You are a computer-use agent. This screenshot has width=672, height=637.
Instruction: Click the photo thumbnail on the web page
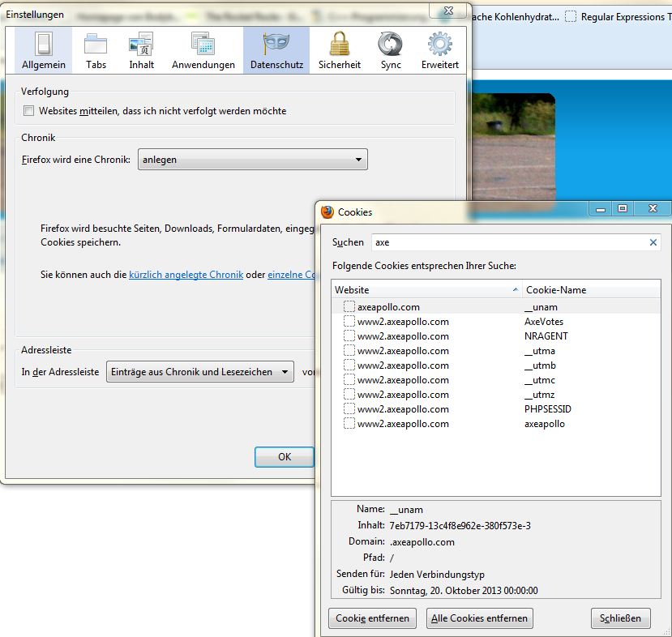point(513,148)
